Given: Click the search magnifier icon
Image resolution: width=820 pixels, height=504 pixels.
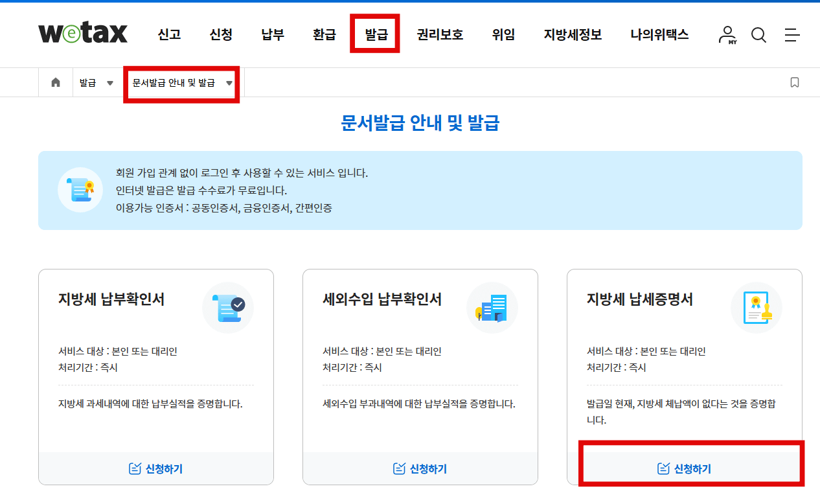Looking at the screenshot, I should tap(758, 35).
